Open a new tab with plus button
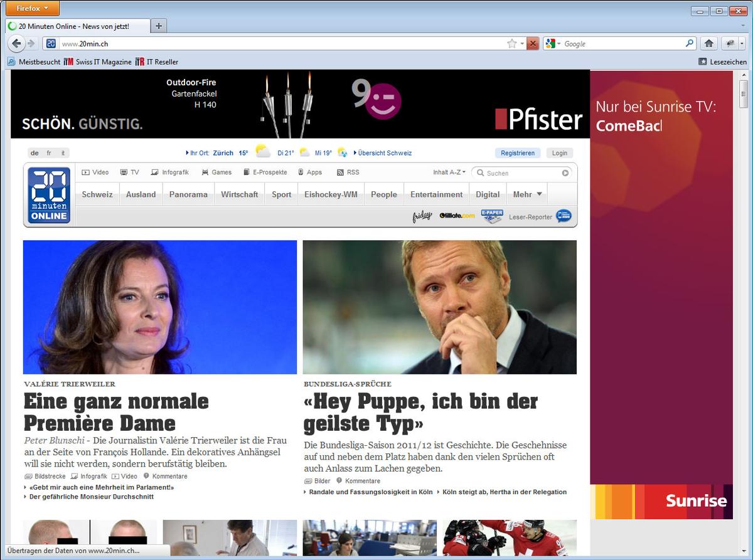 (159, 26)
